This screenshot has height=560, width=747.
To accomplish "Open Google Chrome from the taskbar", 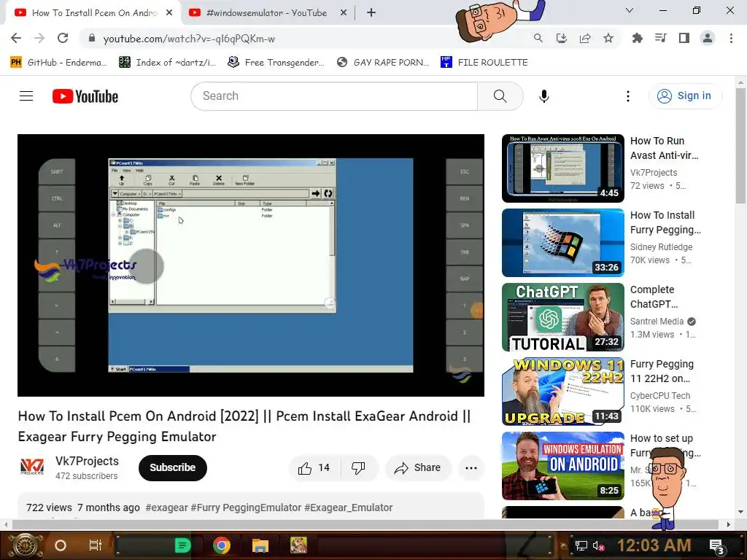I will (222, 545).
